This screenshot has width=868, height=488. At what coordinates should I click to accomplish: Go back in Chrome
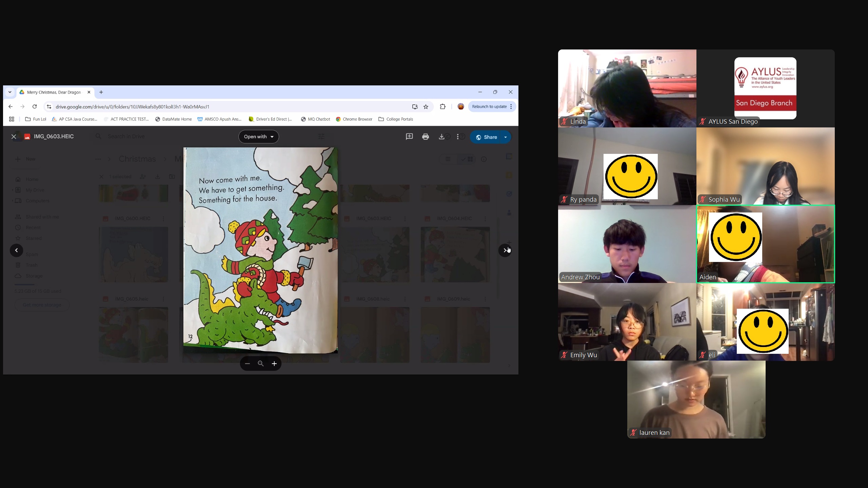[11, 106]
